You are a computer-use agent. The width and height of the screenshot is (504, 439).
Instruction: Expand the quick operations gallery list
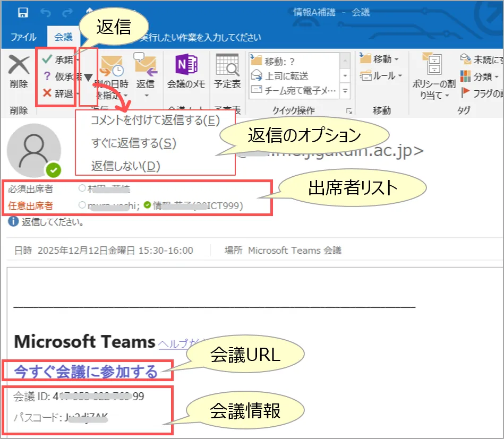[345, 91]
